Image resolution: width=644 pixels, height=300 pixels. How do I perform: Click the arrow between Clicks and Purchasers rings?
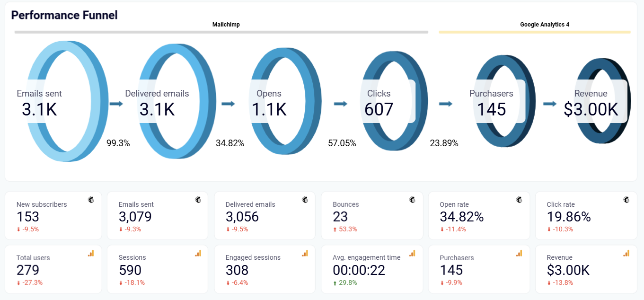click(x=446, y=104)
